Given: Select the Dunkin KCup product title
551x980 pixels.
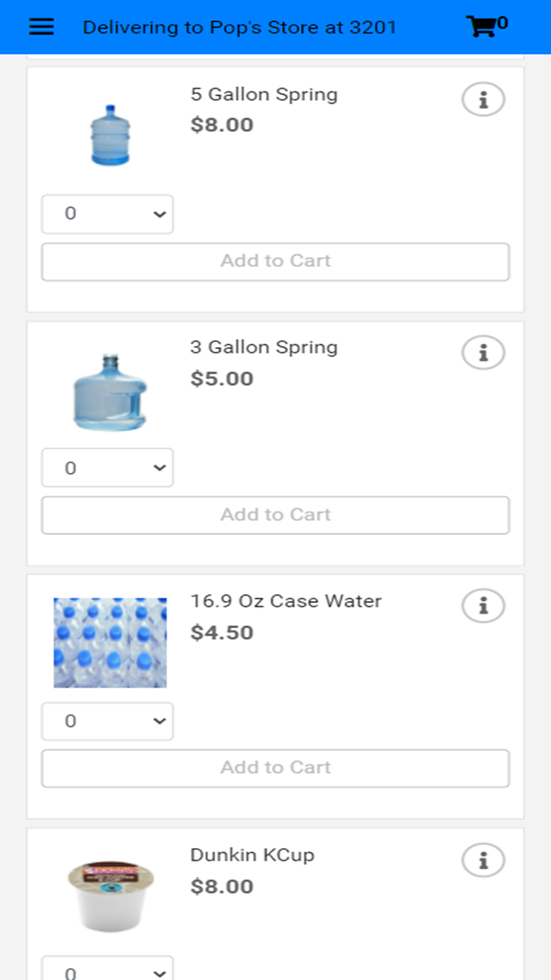Looking at the screenshot, I should coord(252,855).
